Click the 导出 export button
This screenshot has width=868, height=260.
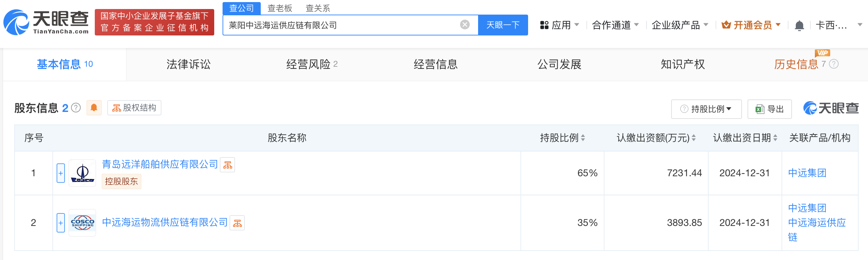click(770, 109)
